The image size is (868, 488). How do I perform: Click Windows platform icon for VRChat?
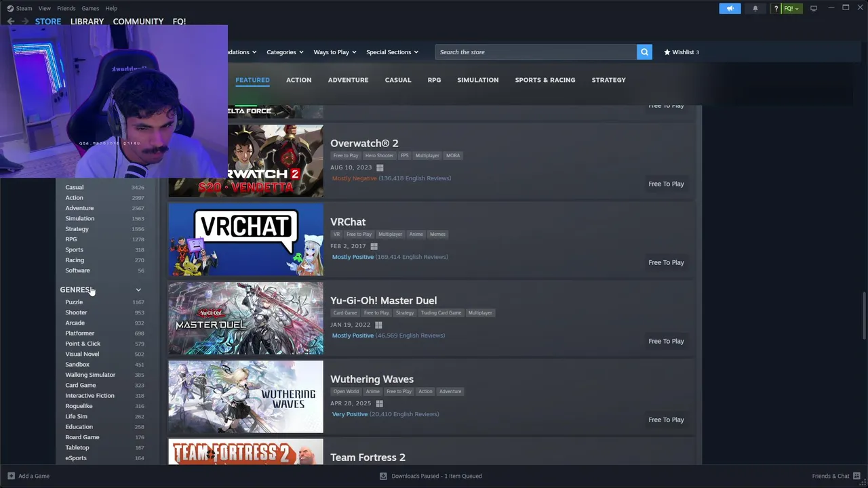[x=374, y=246]
